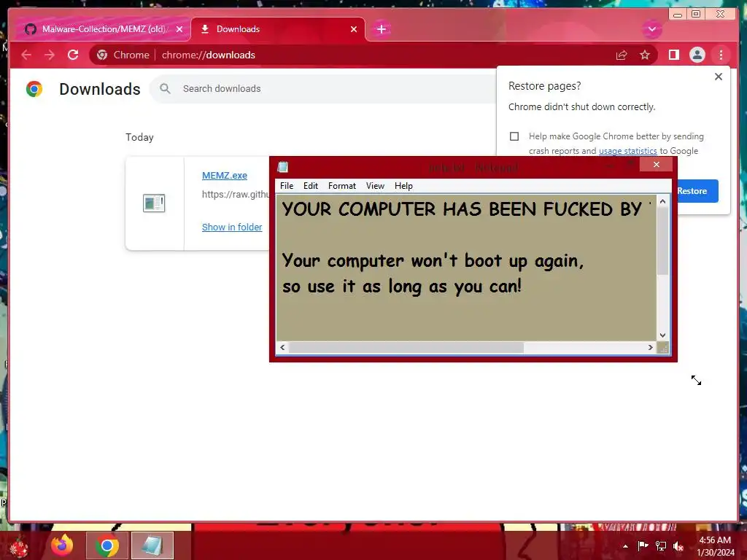Close the Downloads tab
747x560 pixels.
tap(354, 29)
